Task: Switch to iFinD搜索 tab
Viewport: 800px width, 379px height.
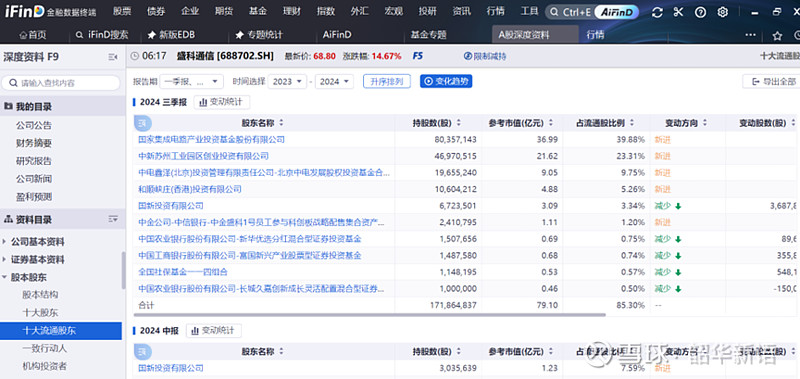Action: [102, 35]
